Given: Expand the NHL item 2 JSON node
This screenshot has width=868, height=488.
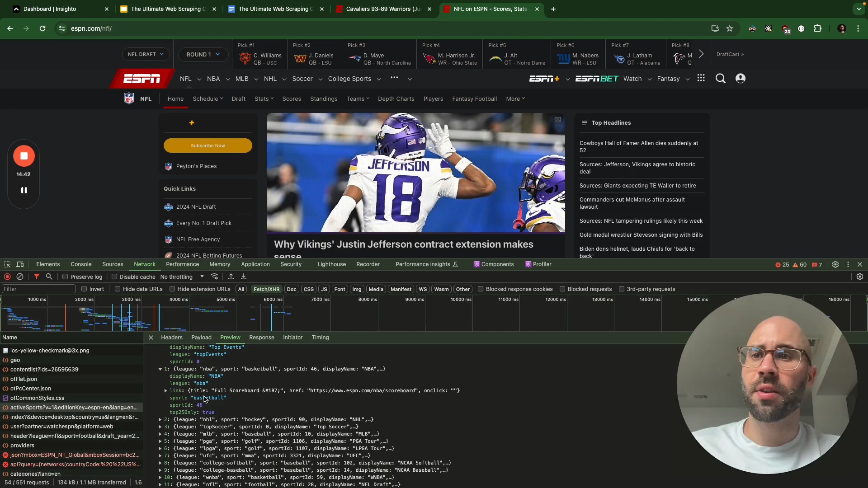Looking at the screenshot, I should coord(160,420).
